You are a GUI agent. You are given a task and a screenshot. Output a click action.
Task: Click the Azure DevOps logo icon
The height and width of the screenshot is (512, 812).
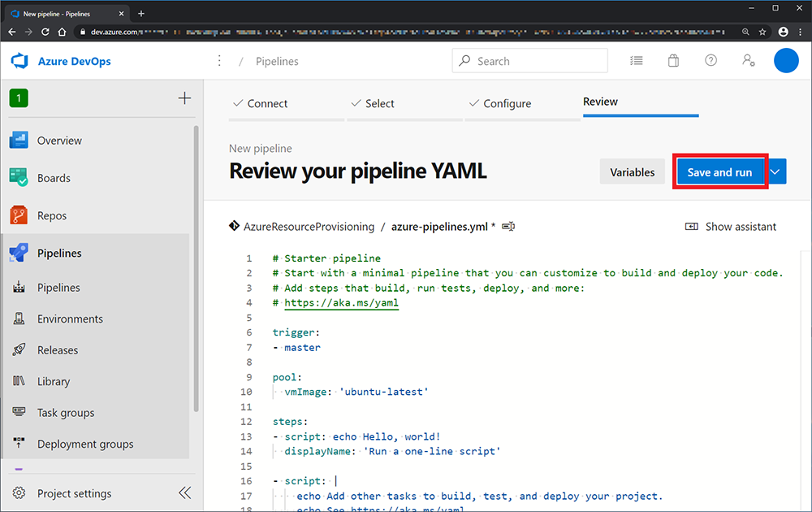tap(19, 61)
